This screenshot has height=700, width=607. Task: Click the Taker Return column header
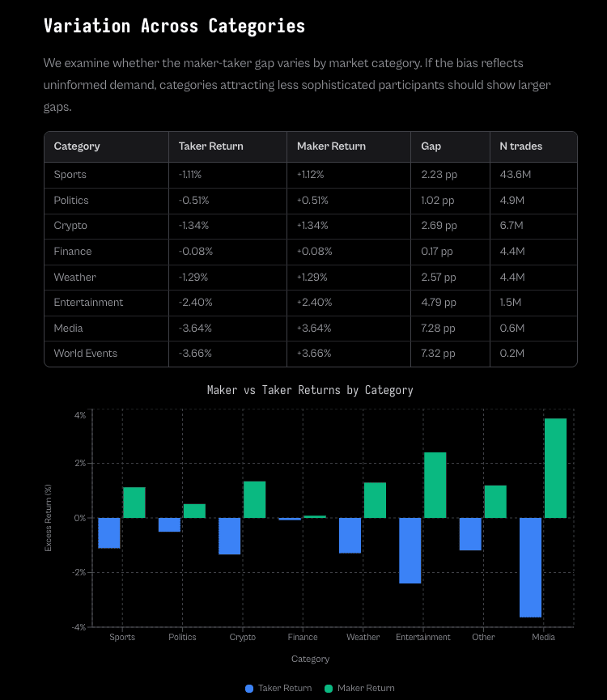(x=210, y=146)
